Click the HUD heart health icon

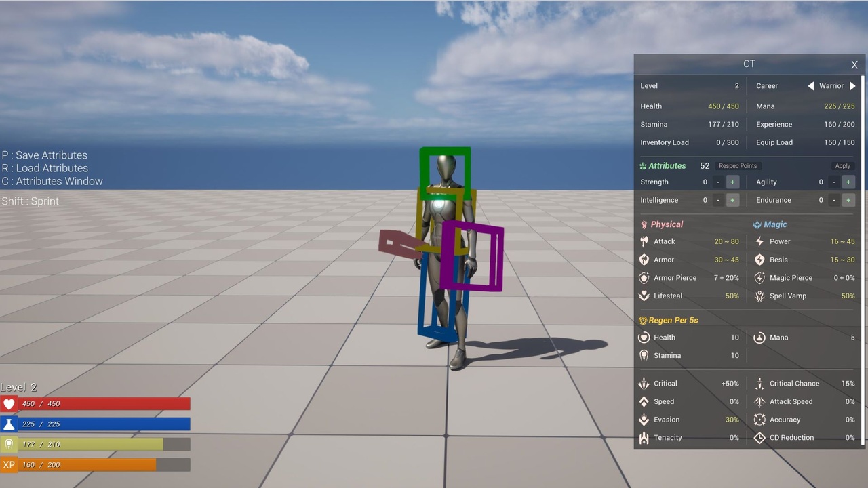tap(9, 404)
